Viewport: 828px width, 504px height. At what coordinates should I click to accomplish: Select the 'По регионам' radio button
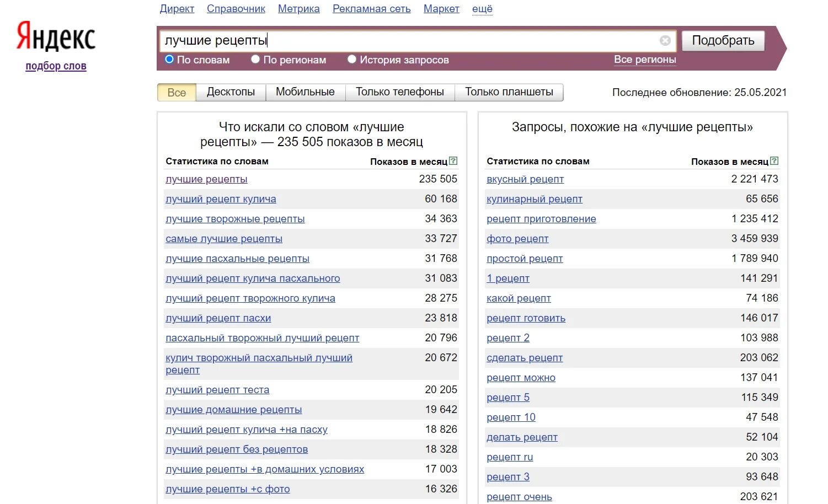(x=255, y=59)
